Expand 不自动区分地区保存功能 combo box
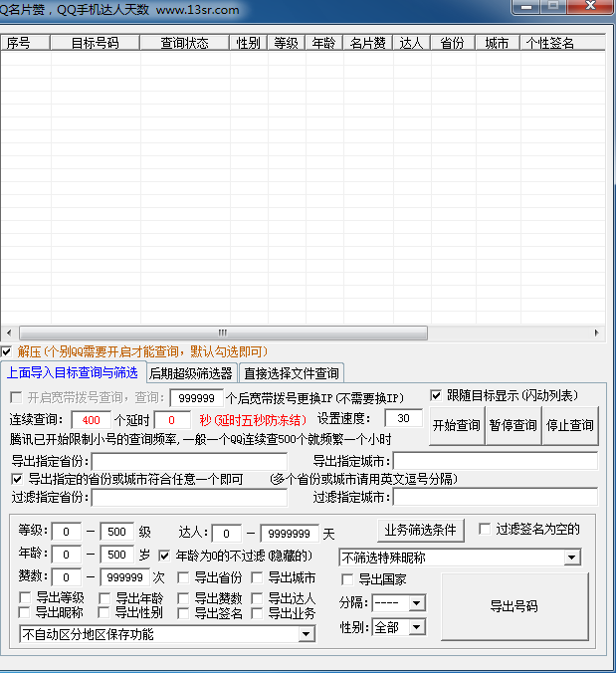The image size is (616, 673). coord(307,634)
